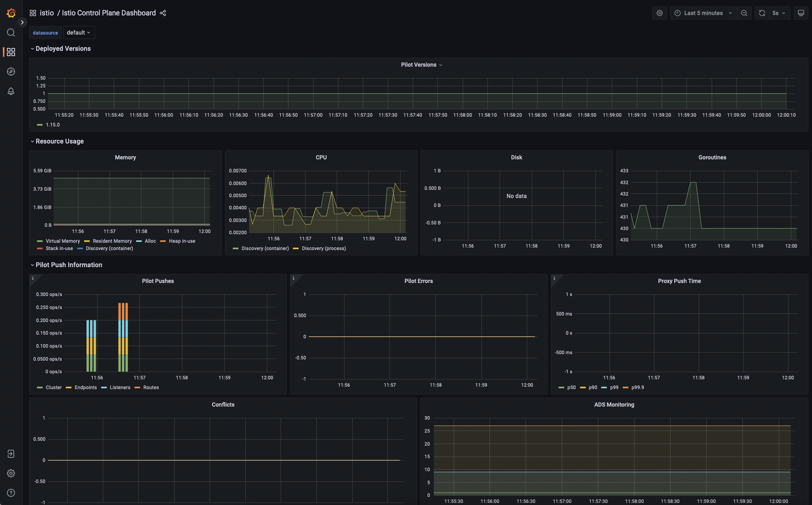812x505 pixels.
Task: Open the istio folder link
Action: click(47, 13)
